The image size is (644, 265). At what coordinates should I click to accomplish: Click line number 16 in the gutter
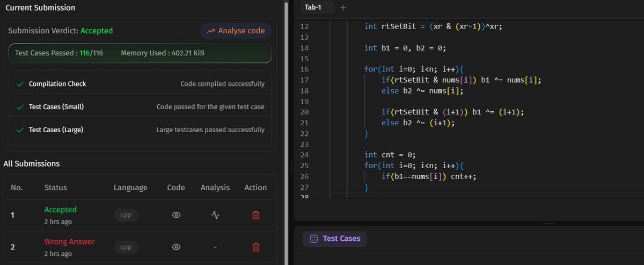[x=304, y=69]
